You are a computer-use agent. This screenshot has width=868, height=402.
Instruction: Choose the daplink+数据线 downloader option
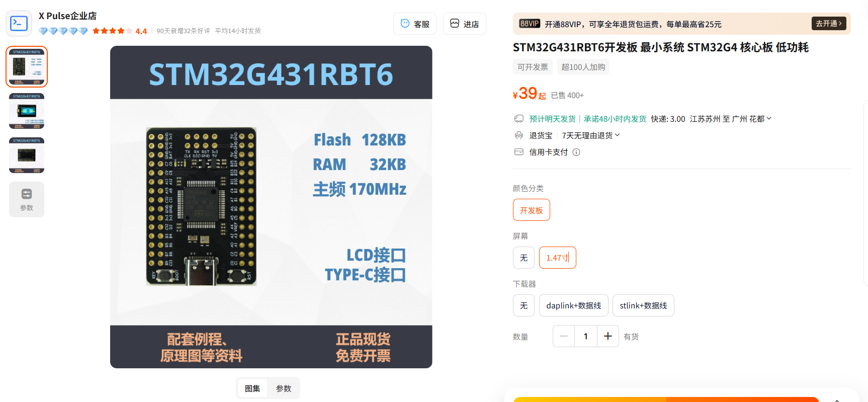tap(574, 305)
